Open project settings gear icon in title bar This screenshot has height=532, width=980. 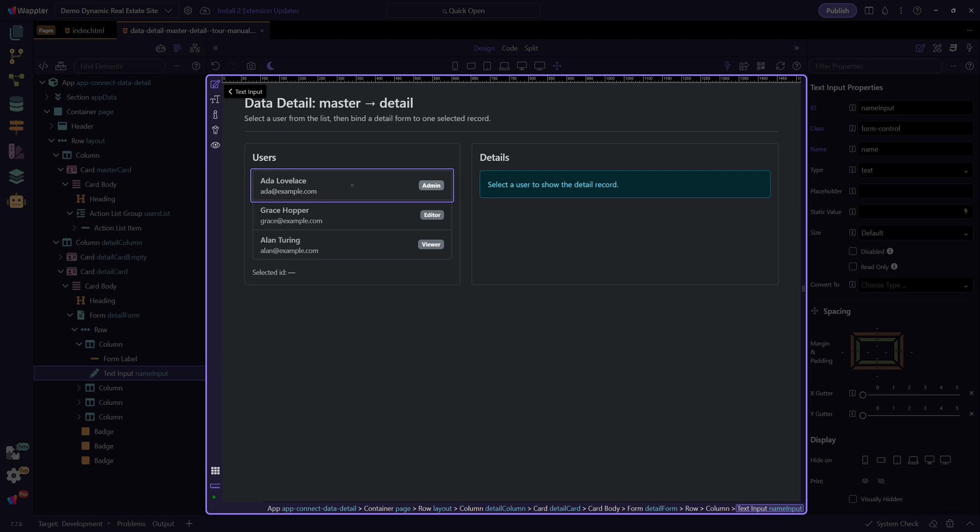pos(188,11)
